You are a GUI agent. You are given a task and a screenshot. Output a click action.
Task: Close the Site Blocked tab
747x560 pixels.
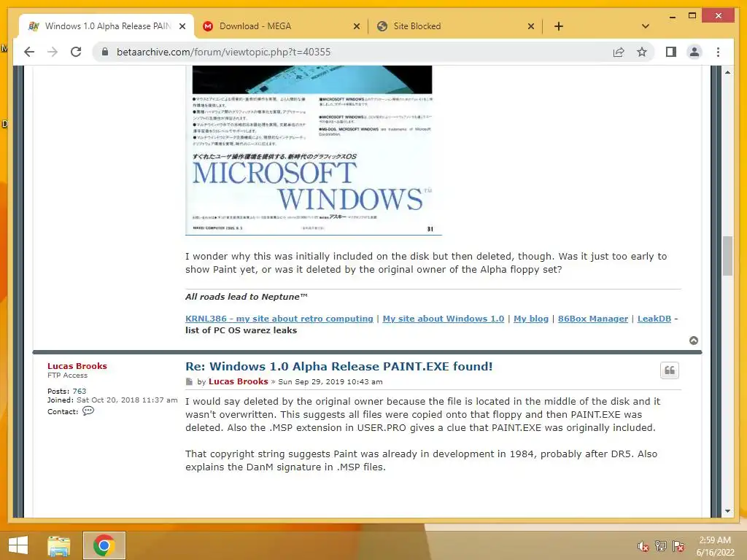pos(531,26)
